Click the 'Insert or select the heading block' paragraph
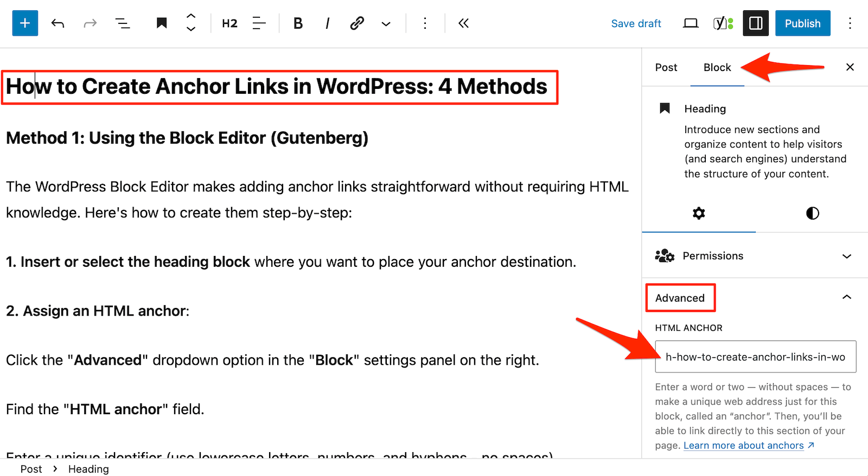Image resolution: width=868 pixels, height=476 pixels. point(291,262)
